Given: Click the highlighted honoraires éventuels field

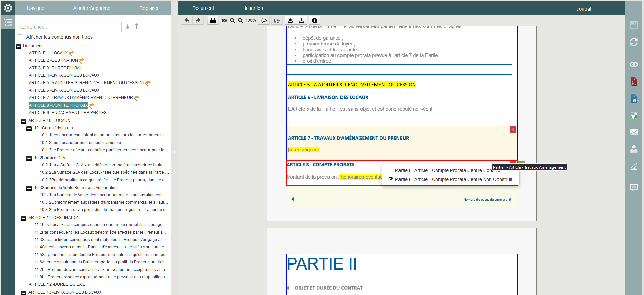Looking at the screenshot, I should click(361, 177).
